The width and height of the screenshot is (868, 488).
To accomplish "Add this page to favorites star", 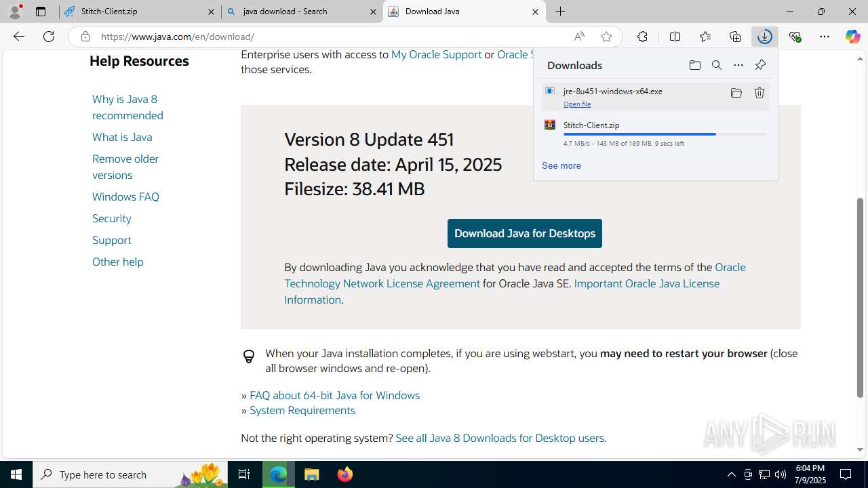I will coord(606,37).
